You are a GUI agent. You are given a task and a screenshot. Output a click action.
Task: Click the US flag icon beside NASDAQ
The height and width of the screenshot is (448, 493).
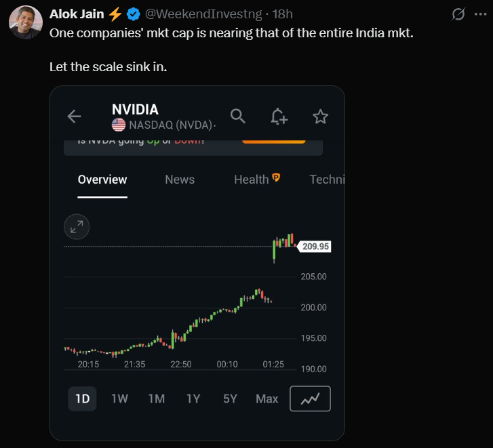coord(119,125)
